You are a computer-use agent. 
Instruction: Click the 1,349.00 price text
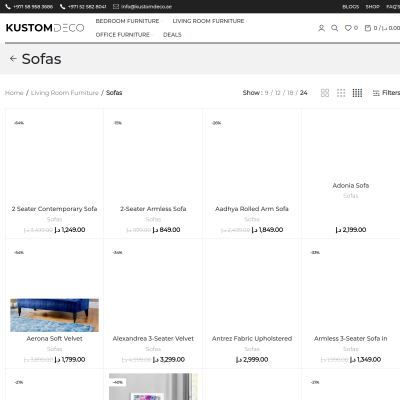tap(365, 359)
